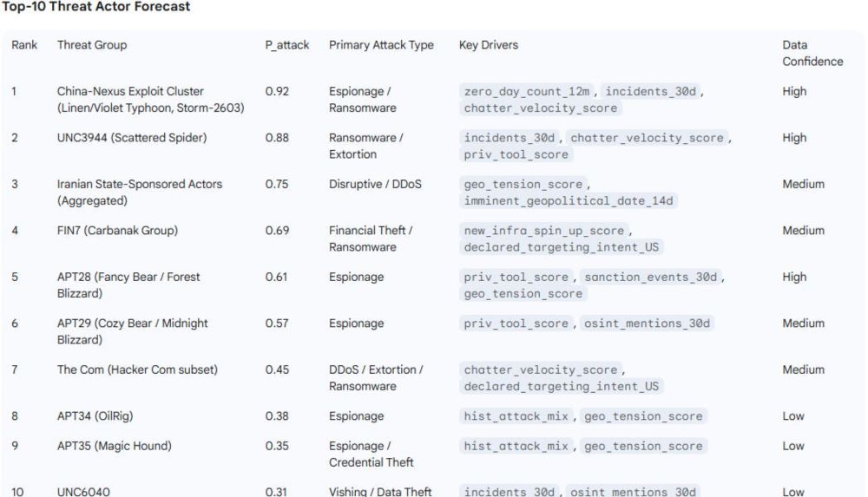This screenshot has width=868, height=497.
Task: Click 'chatter_velocity_score' tag in the China-Nexus row
Action: [x=540, y=108]
